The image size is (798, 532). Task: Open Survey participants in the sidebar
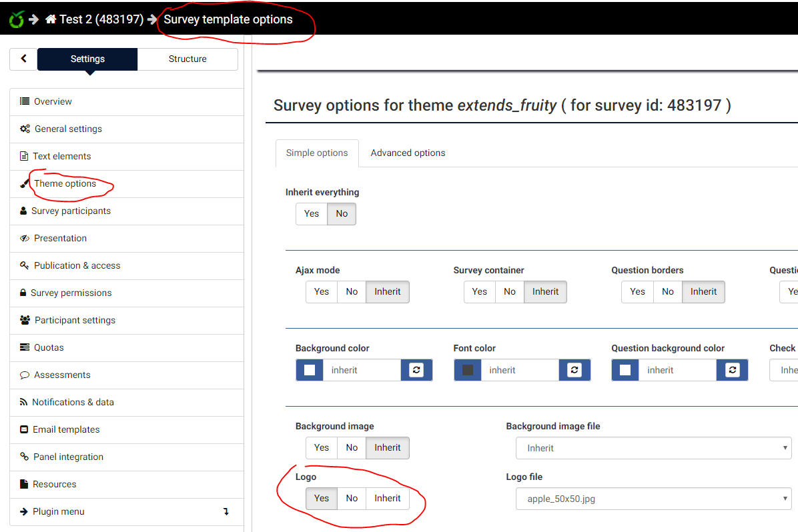click(x=71, y=211)
